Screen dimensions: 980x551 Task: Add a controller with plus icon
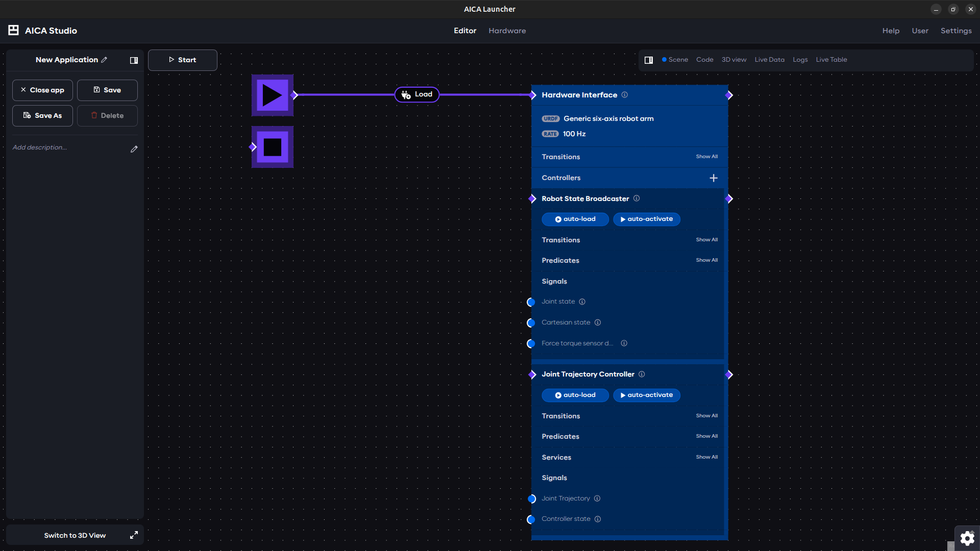point(713,178)
